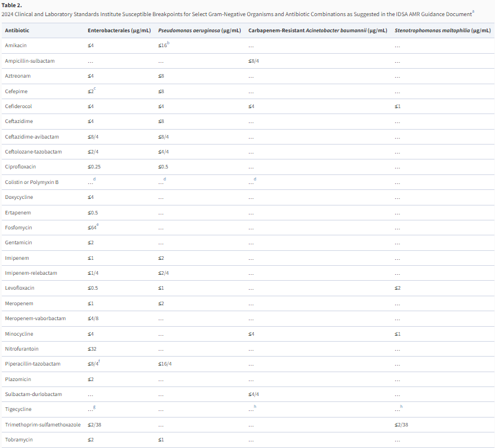
Task: Open footnote d in Colistin Acinetobacter cell
Action: (255, 179)
